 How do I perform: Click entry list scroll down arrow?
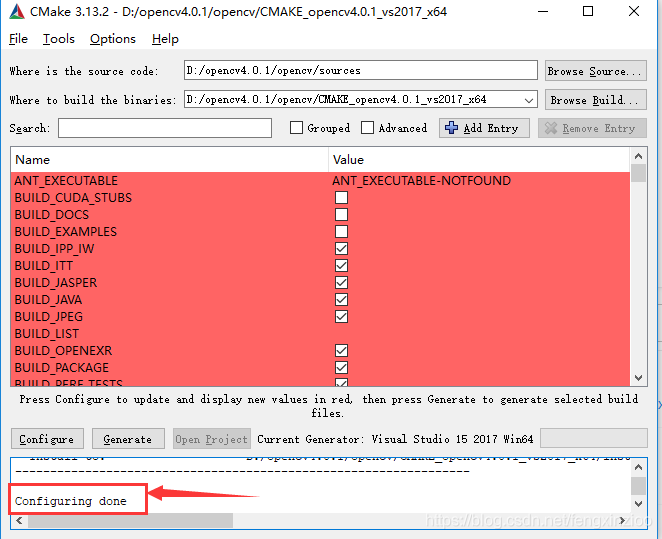tap(638, 378)
